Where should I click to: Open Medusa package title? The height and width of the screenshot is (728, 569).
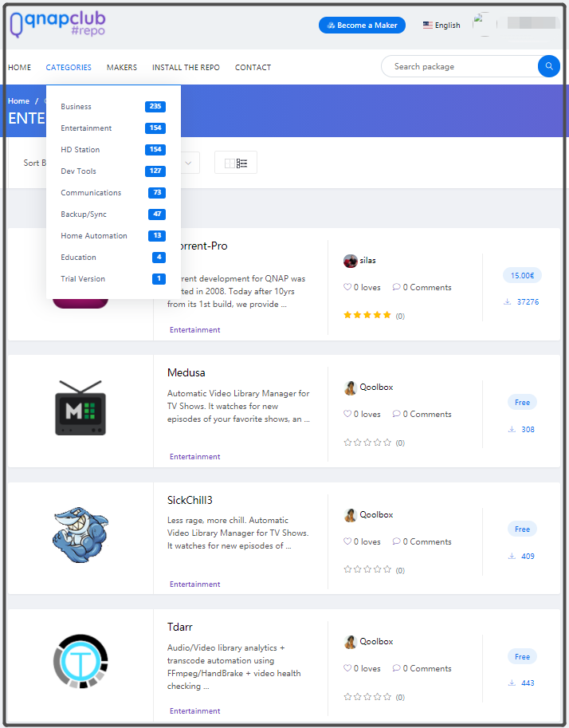tap(186, 372)
